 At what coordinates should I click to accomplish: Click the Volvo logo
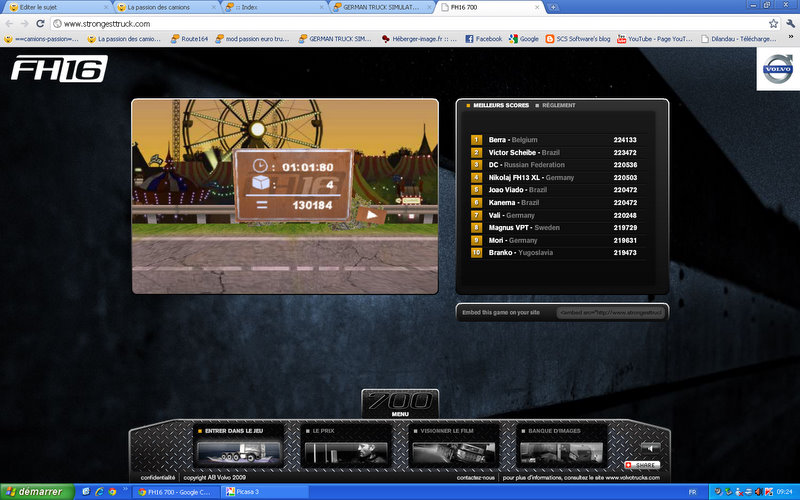pyautogui.click(x=778, y=69)
